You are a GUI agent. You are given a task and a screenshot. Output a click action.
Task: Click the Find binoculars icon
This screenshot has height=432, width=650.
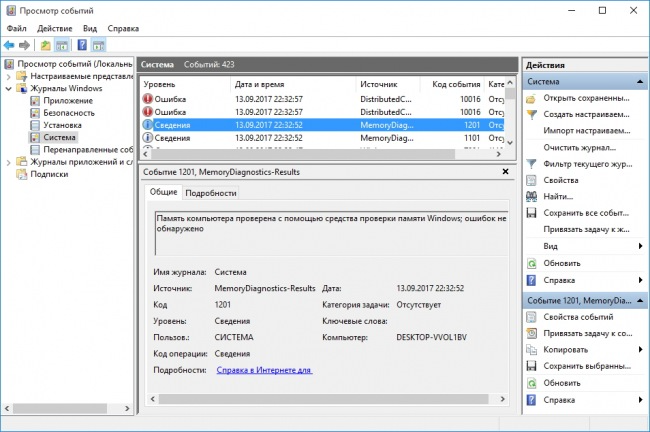(531, 197)
